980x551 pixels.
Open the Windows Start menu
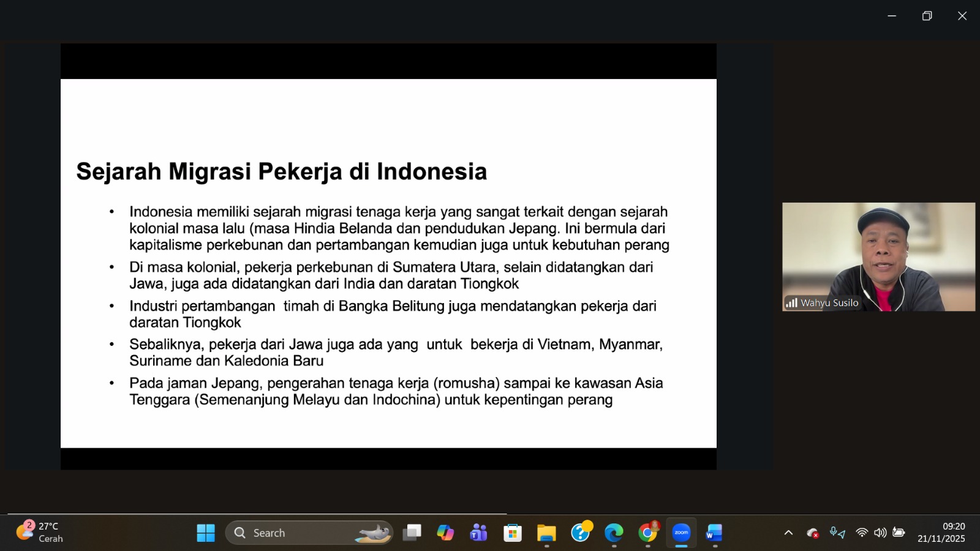[206, 533]
